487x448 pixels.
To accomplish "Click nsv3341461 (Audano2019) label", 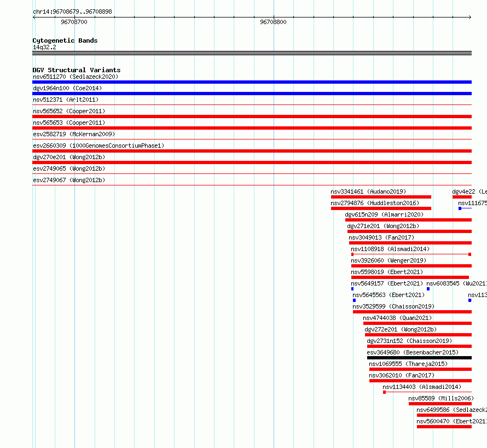I will point(368,191).
